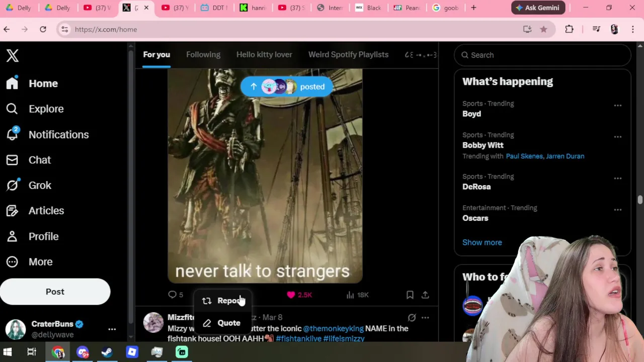The width and height of the screenshot is (644, 362).
Task: Open options for the Oscars trend
Action: (617, 210)
